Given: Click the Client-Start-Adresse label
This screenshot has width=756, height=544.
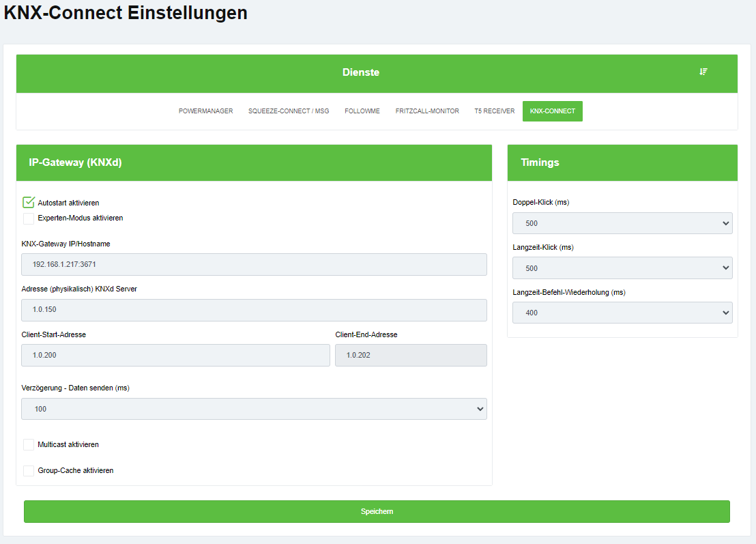Looking at the screenshot, I should pyautogui.click(x=53, y=334).
